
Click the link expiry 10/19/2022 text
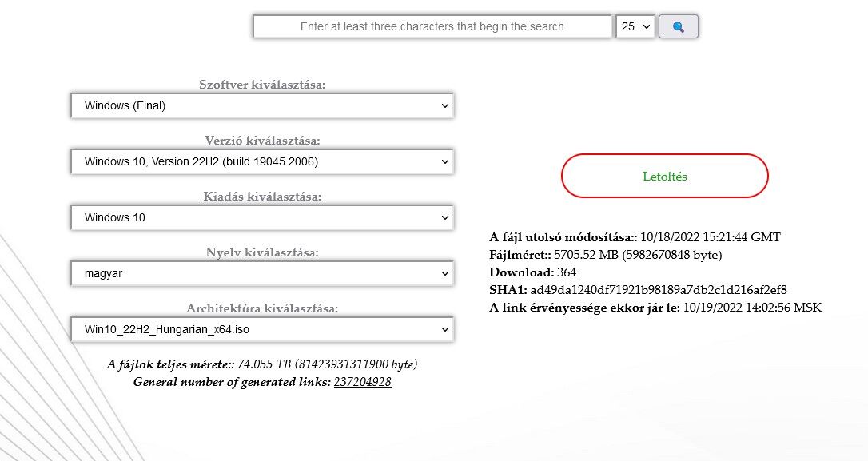752,308
